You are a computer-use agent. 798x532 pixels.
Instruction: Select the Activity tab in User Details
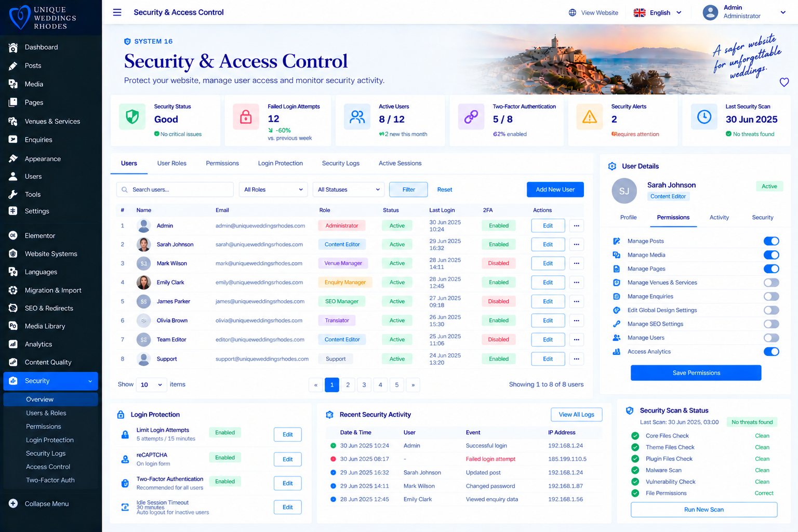[719, 218]
